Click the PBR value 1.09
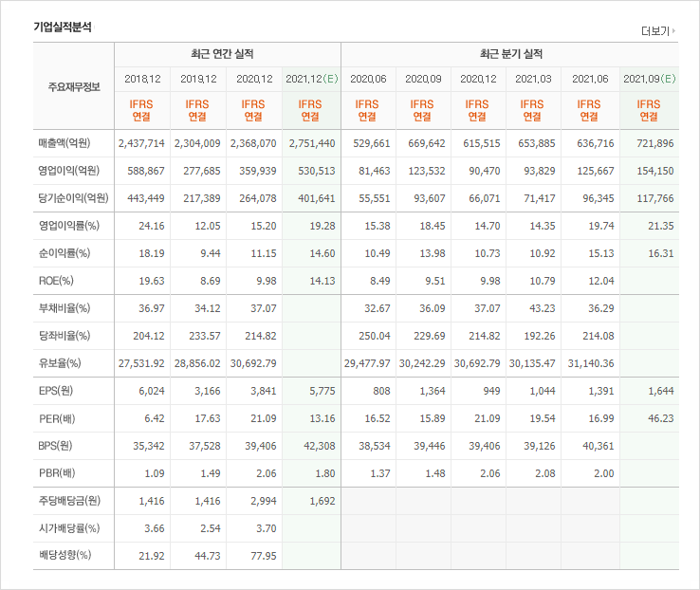The image size is (700, 590). pyautogui.click(x=154, y=474)
